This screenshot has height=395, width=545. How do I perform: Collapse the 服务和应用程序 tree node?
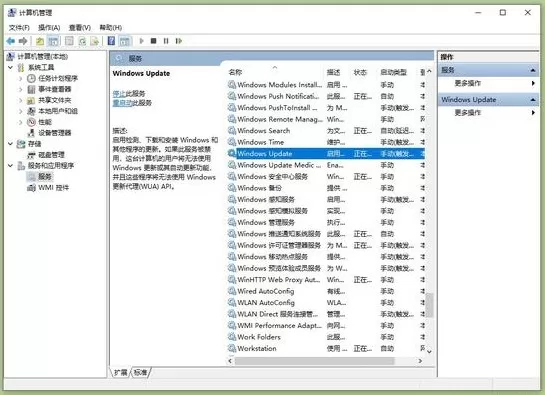(10, 166)
